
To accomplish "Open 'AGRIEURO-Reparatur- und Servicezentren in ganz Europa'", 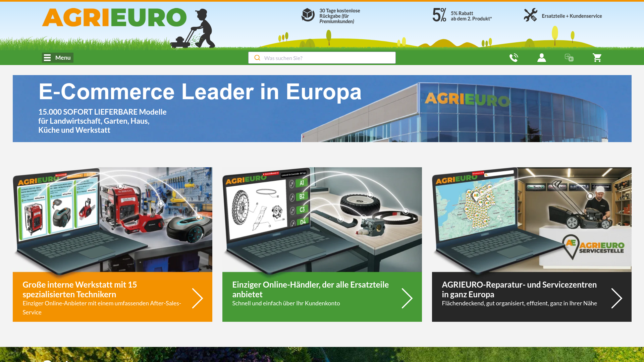I will click(519, 289).
